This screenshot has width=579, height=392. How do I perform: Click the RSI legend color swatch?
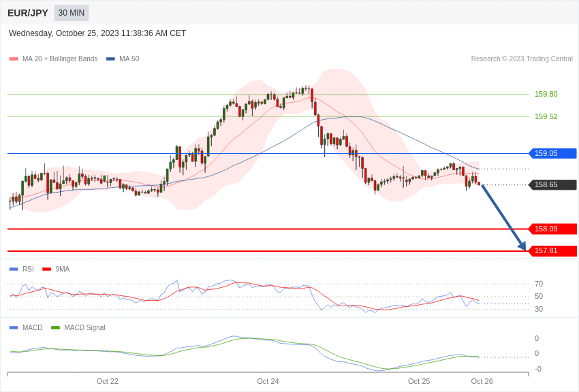coord(14,269)
